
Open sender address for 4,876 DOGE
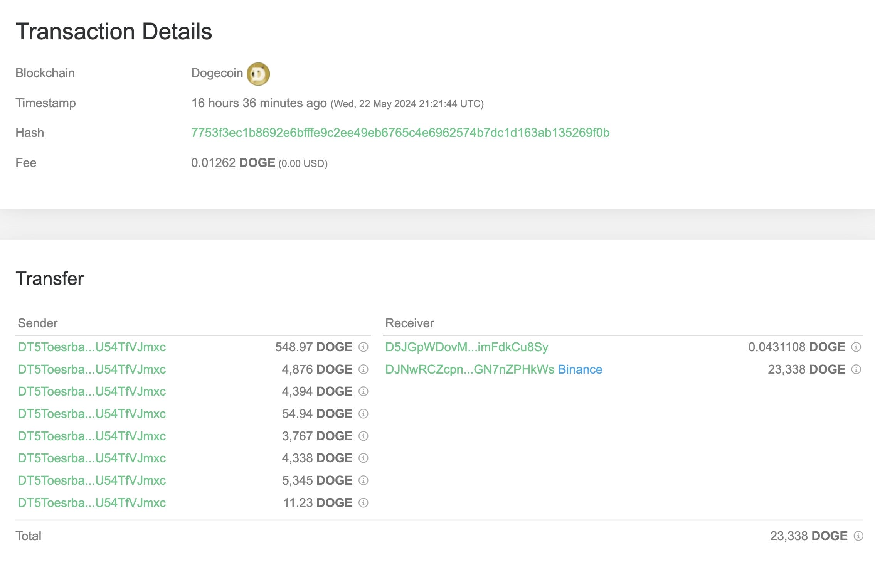(x=92, y=369)
